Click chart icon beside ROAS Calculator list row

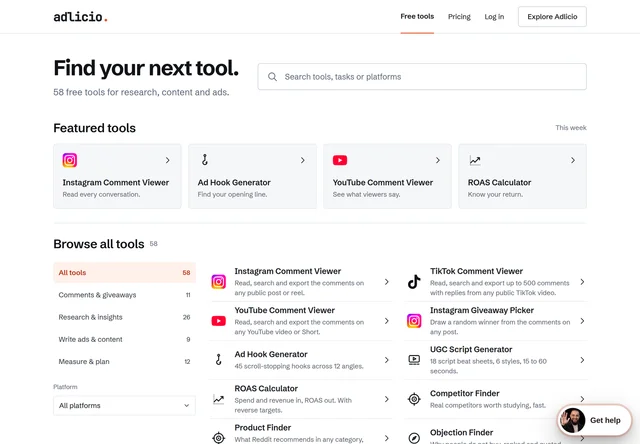click(219, 399)
